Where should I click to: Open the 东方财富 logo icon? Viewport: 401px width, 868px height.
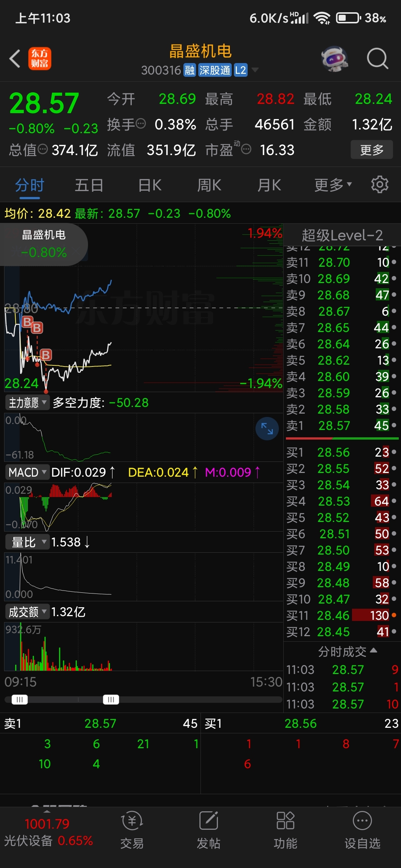[x=40, y=59]
